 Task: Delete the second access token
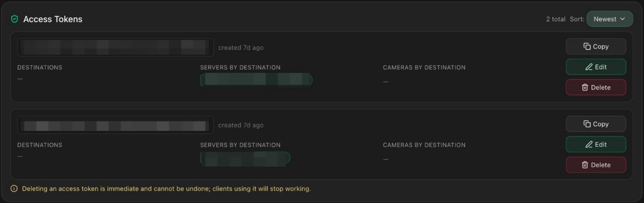[596, 165]
